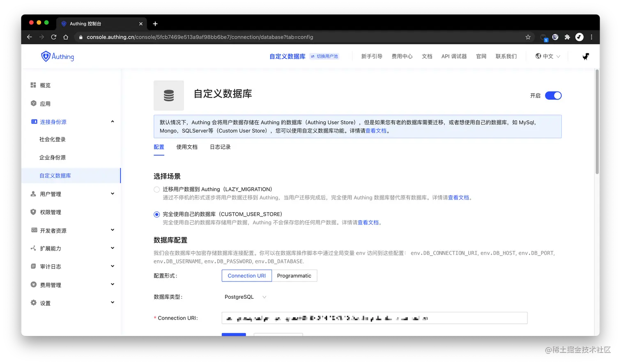This screenshot has width=621, height=364.
Task: Switch to the 日志记录 tab
Action: click(220, 147)
